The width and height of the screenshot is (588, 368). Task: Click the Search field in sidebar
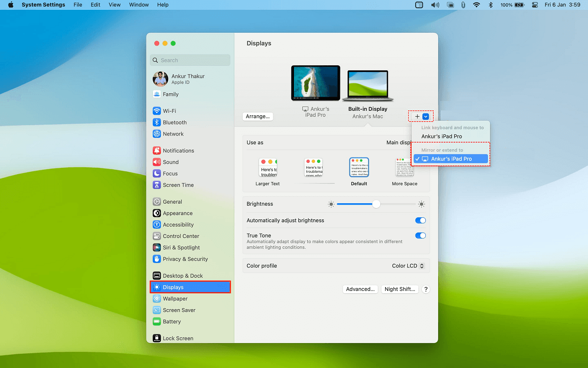click(190, 60)
